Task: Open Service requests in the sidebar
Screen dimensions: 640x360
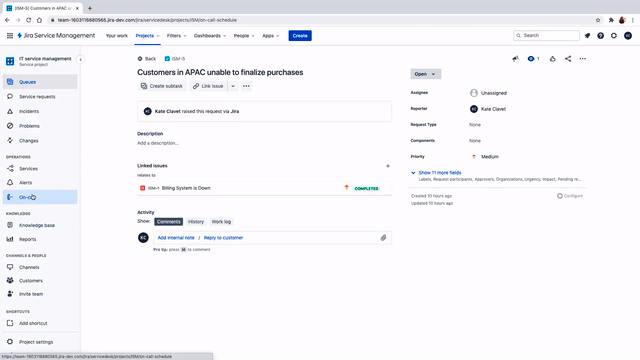Action: click(x=40, y=97)
